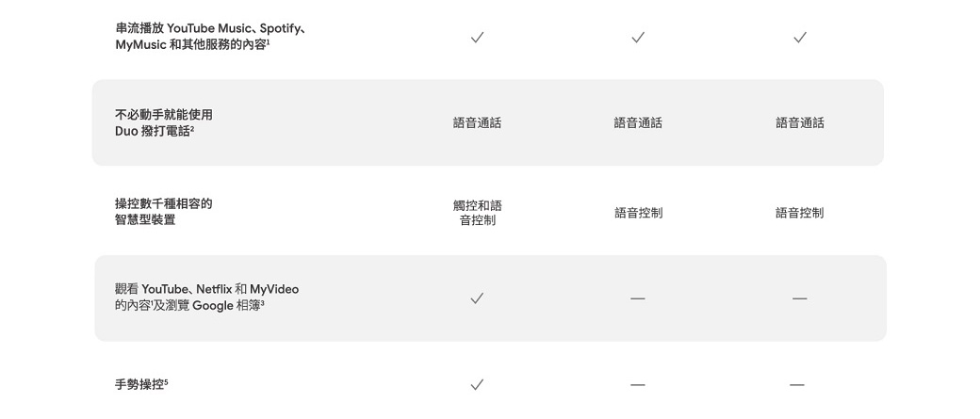
Task: Click the first-column 語音通話 entry
Action: click(477, 123)
